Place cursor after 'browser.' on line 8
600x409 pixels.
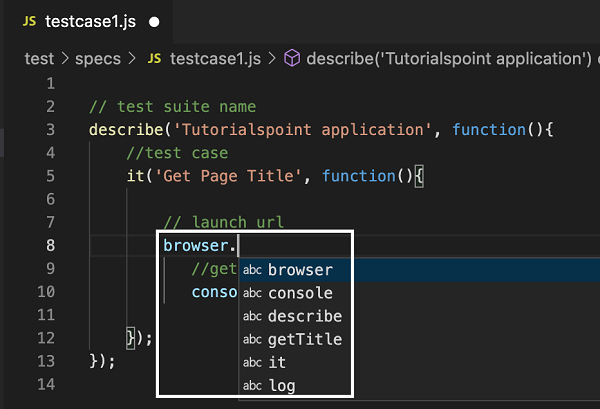(x=241, y=245)
